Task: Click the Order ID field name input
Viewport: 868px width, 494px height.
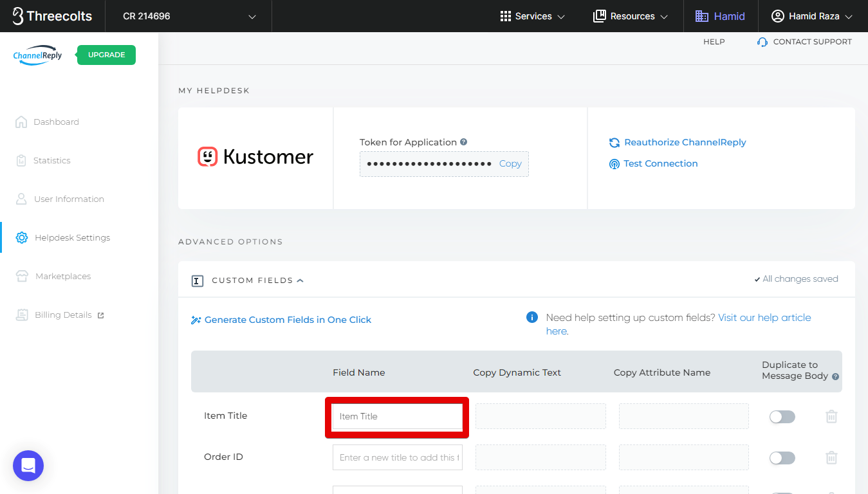Action: 397,457
